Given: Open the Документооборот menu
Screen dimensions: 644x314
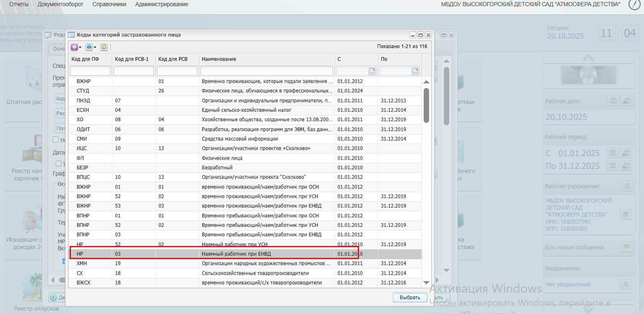Looking at the screenshot, I should click(60, 4).
